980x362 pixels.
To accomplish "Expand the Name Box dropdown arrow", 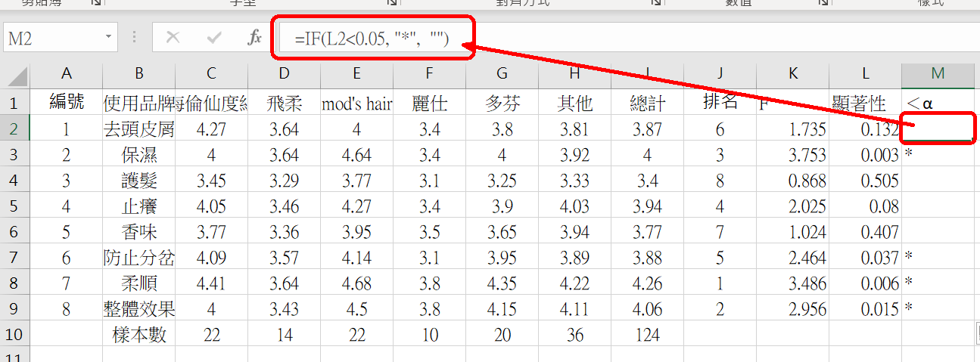I will pyautogui.click(x=109, y=37).
